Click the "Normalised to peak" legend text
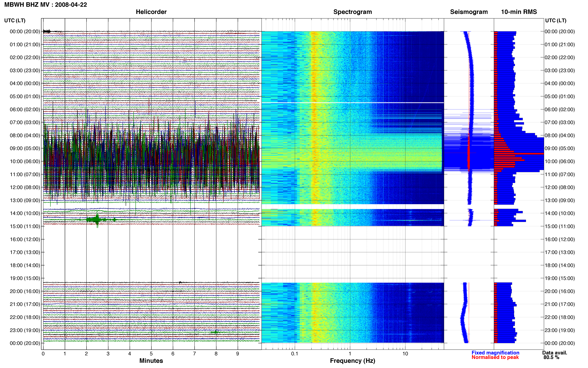 (x=495, y=357)
